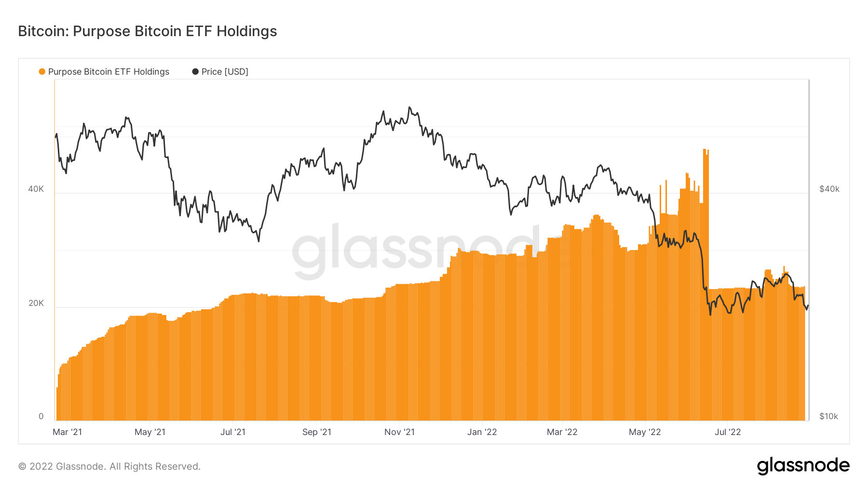Click the $10k right axis label
Viewport: 868px width, 488px height.
(x=828, y=416)
